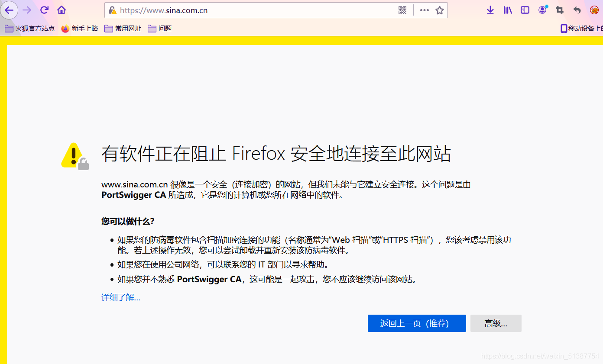Click the bullet warning 这可能是一起攻击

(267, 280)
